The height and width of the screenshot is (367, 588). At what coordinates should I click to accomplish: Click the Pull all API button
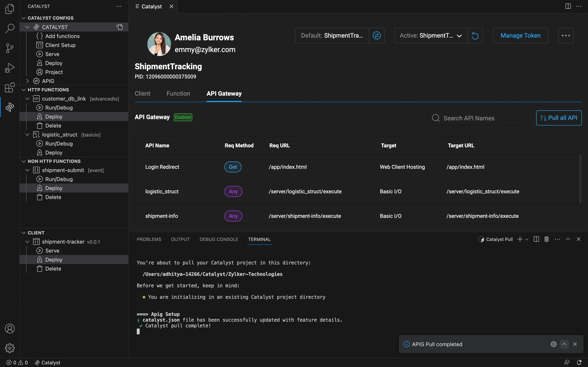pyautogui.click(x=559, y=118)
